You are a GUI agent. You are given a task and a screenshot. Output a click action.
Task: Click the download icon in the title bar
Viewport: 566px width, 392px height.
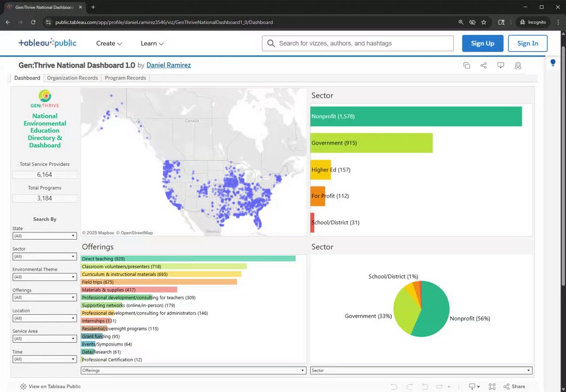tap(501, 65)
